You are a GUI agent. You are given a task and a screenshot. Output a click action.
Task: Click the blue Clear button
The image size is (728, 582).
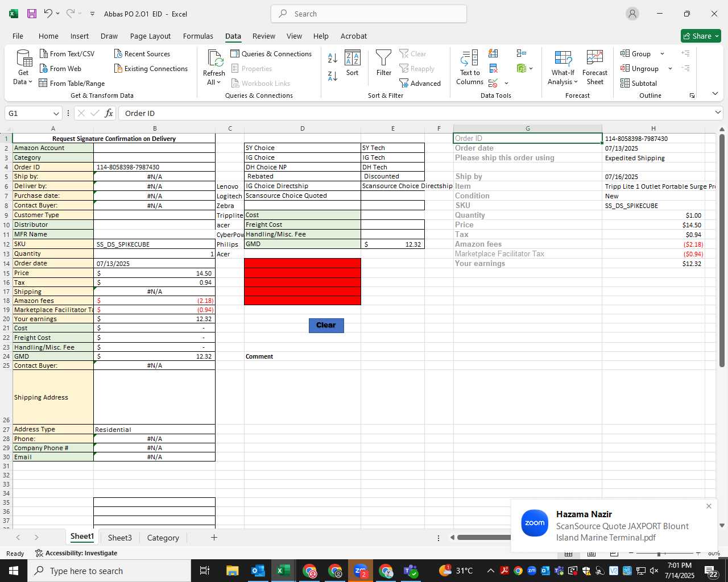click(x=326, y=325)
